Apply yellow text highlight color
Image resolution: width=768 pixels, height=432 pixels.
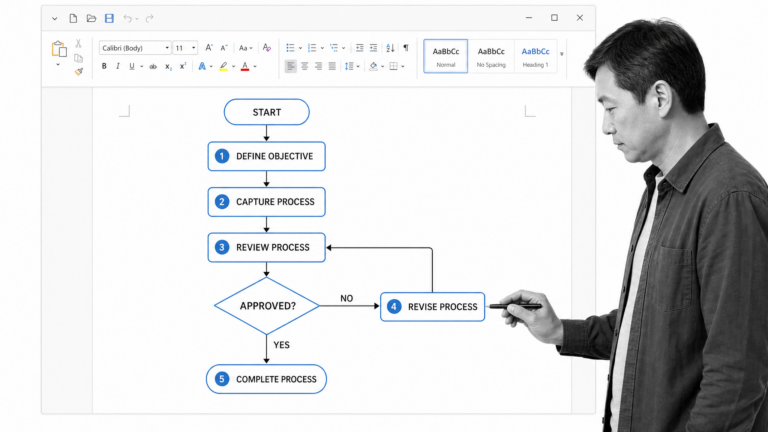click(x=223, y=66)
